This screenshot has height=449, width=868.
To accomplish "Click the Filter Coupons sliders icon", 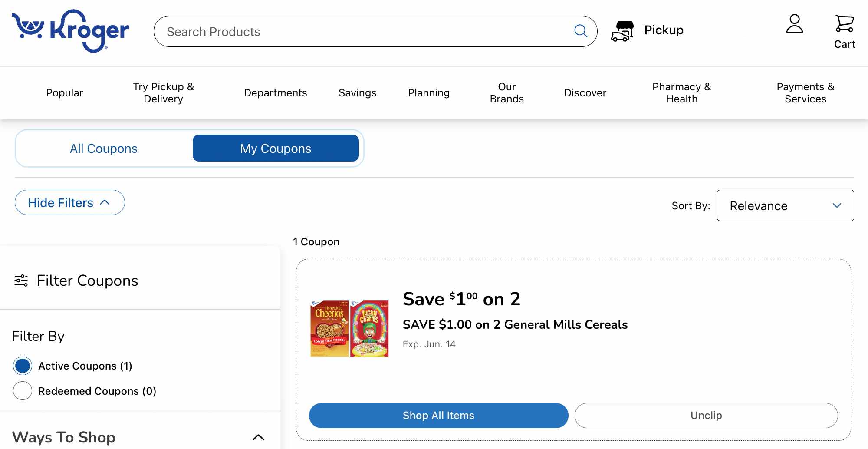I will pyautogui.click(x=21, y=281).
